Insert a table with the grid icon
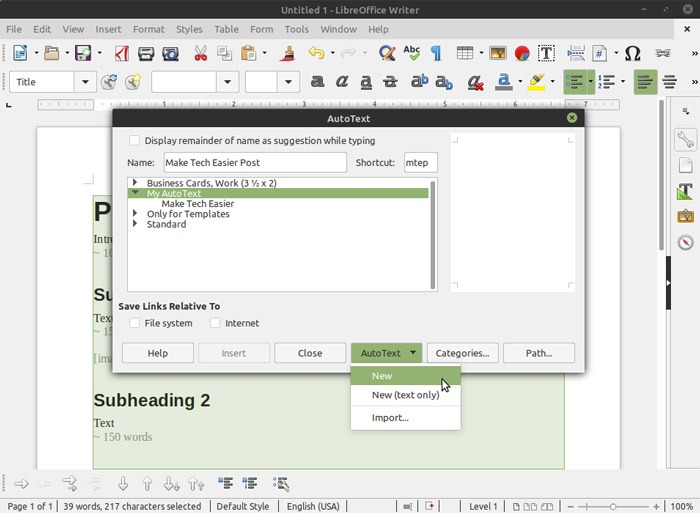The image size is (700, 513). [465, 53]
